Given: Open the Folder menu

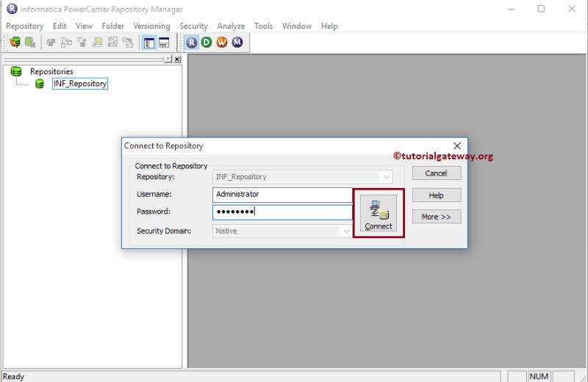Looking at the screenshot, I should [113, 26].
